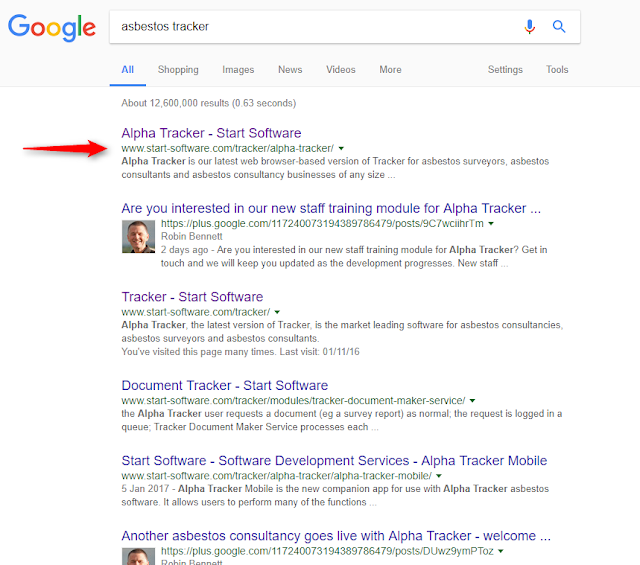
Task: Click Robin Bennett author name under training result
Action: (192, 236)
